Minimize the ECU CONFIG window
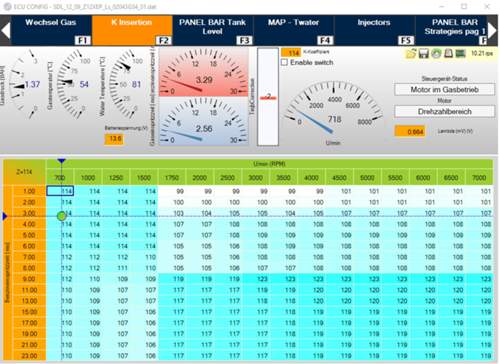The height and width of the screenshot is (364, 500). pos(442,6)
